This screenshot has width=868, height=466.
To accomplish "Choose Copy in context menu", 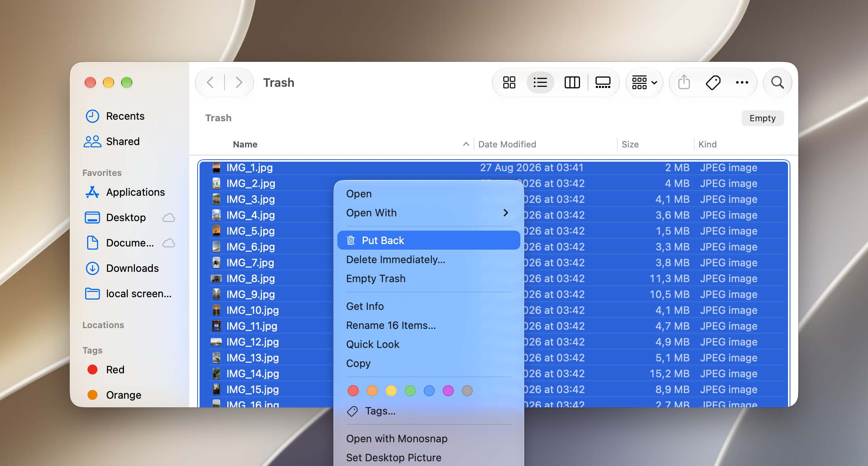I will click(428, 363).
